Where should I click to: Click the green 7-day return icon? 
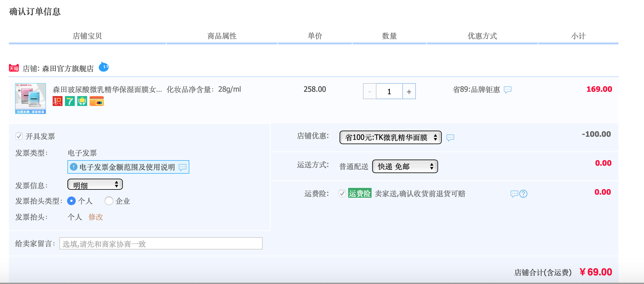click(70, 101)
